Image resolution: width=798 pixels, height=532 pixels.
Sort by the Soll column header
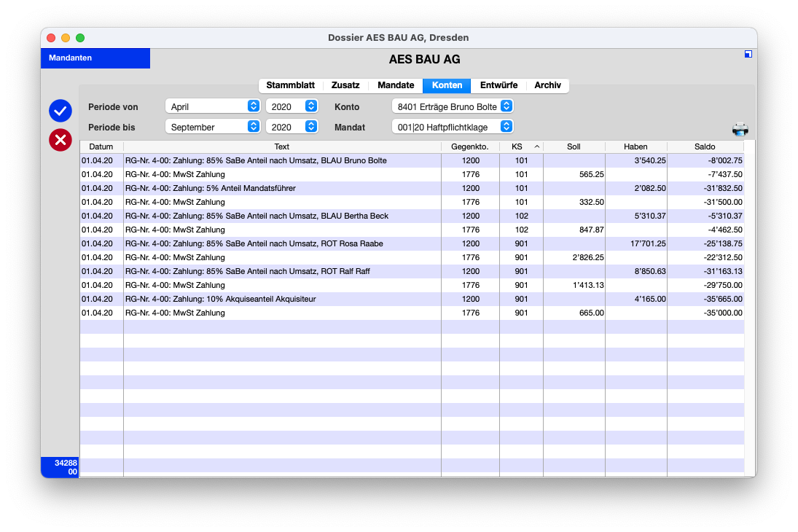tap(574, 146)
